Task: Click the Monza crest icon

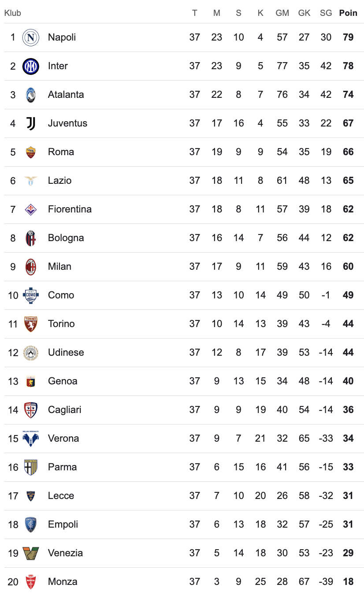Action: (x=31, y=582)
